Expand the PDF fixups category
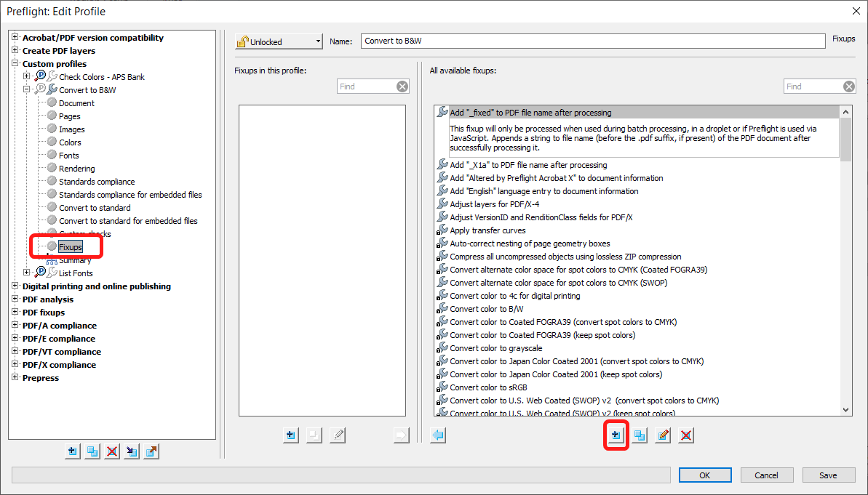 point(15,312)
